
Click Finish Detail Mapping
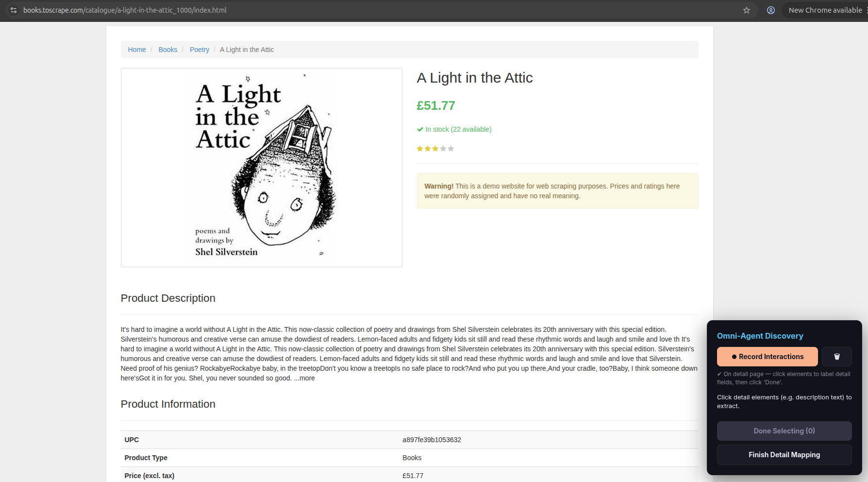[x=785, y=455]
